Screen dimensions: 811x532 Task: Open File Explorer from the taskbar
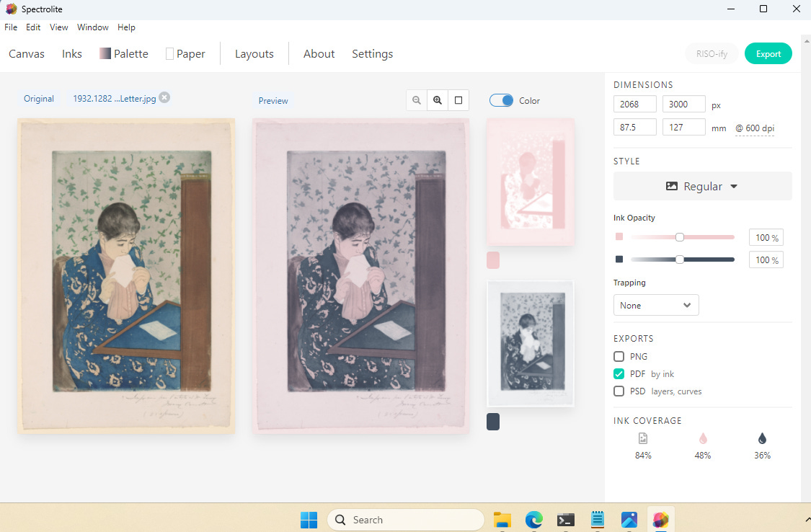(502, 520)
